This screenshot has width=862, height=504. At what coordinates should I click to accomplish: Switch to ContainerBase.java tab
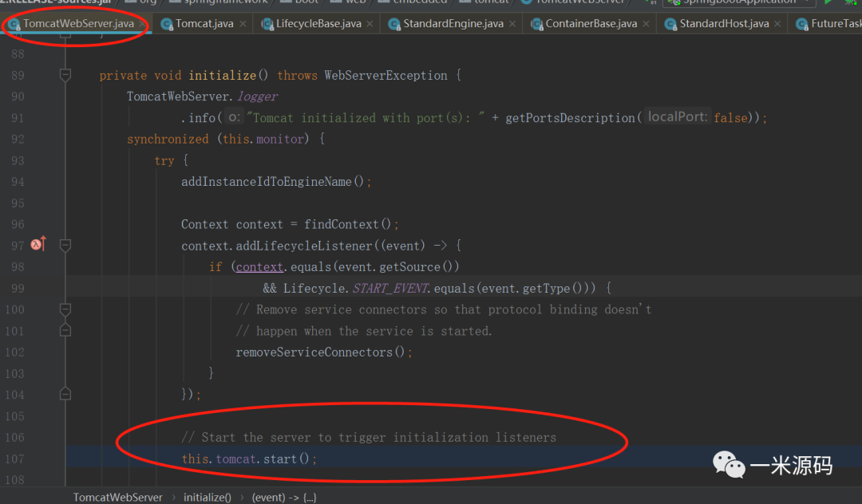pos(591,24)
